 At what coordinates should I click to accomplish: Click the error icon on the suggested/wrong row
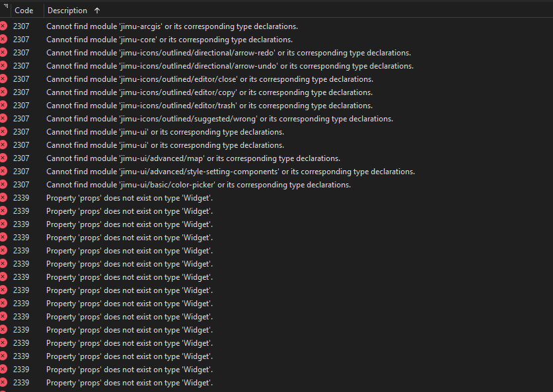[x=3, y=118]
